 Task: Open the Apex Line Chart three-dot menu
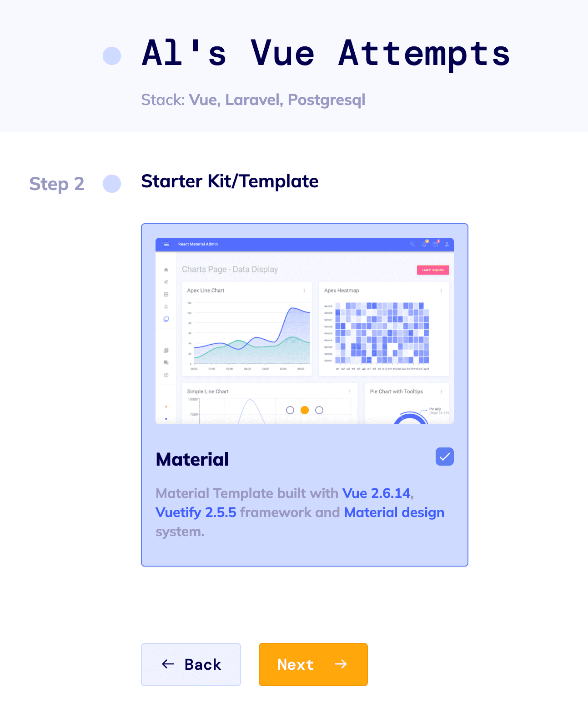tap(304, 290)
